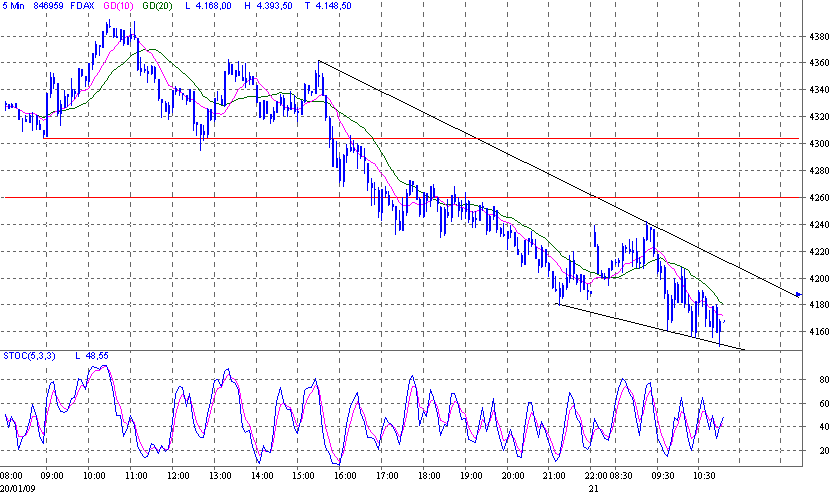Click the 18:00 time axis label
The height and width of the screenshot is (496, 833).
coord(429,476)
